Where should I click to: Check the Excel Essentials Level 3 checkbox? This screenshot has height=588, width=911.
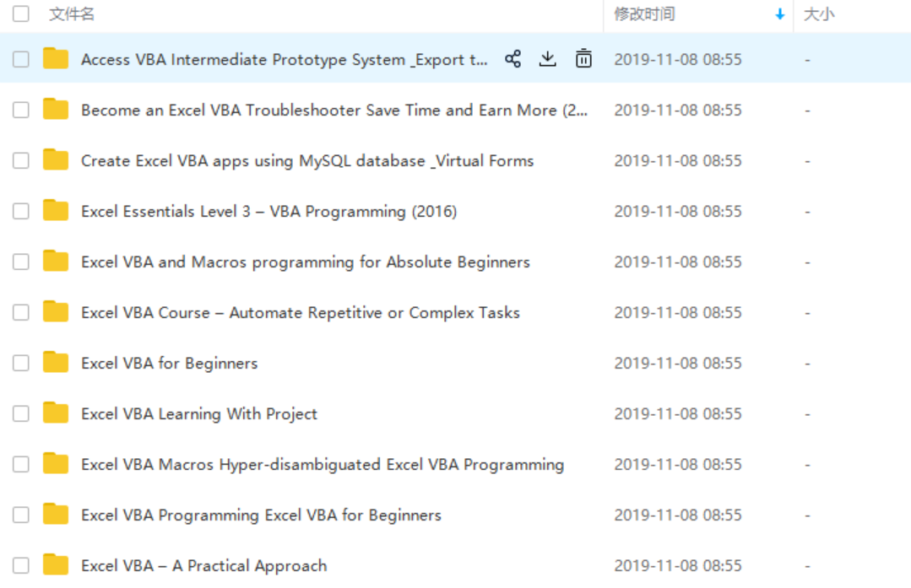coord(21,211)
